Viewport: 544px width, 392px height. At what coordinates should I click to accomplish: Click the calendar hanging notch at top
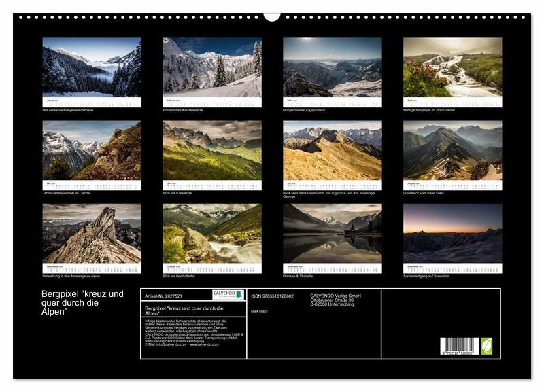point(272,17)
